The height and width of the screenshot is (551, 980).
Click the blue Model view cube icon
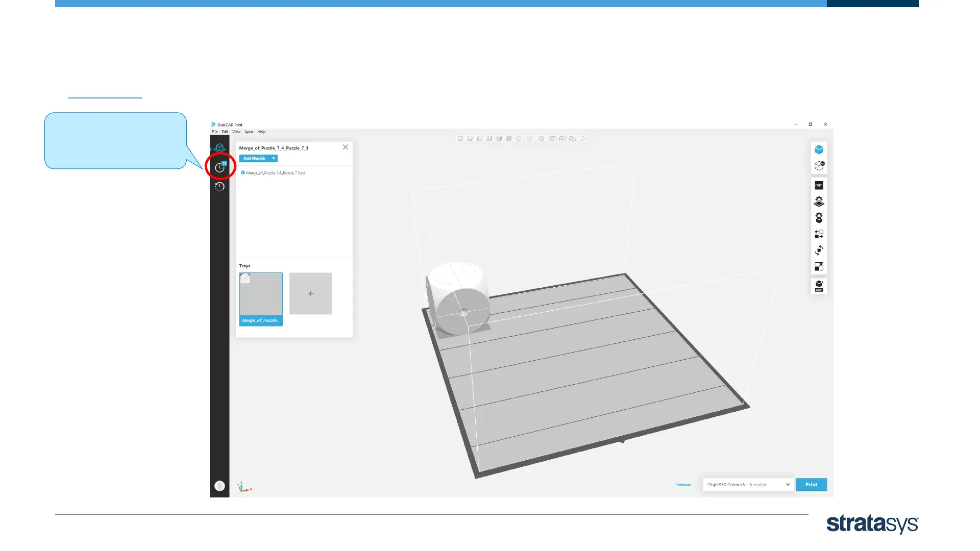[x=819, y=149]
